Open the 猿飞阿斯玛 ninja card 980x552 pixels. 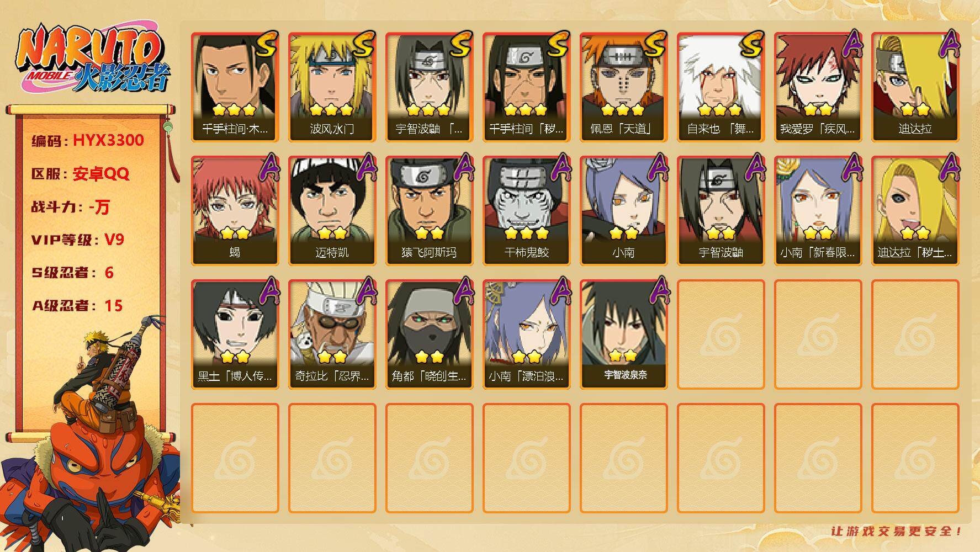tap(429, 211)
